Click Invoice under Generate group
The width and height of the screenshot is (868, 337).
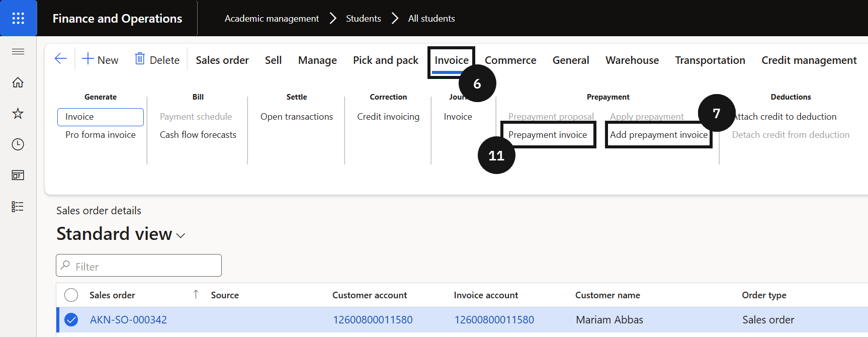(x=101, y=117)
